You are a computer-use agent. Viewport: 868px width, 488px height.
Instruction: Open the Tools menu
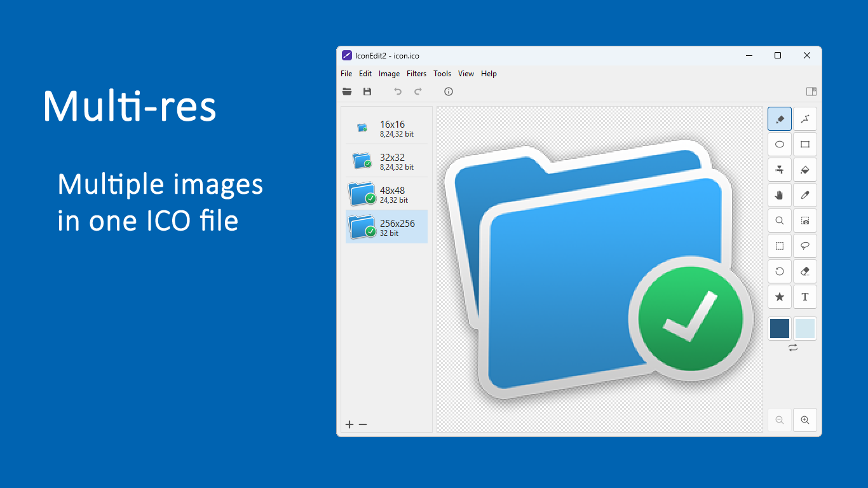(x=442, y=74)
